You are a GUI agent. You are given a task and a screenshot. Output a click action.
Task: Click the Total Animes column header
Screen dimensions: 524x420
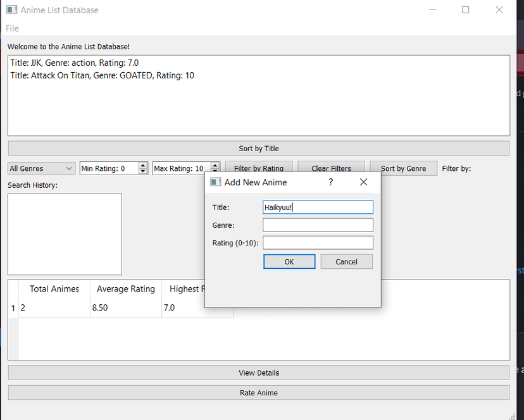pos(54,289)
